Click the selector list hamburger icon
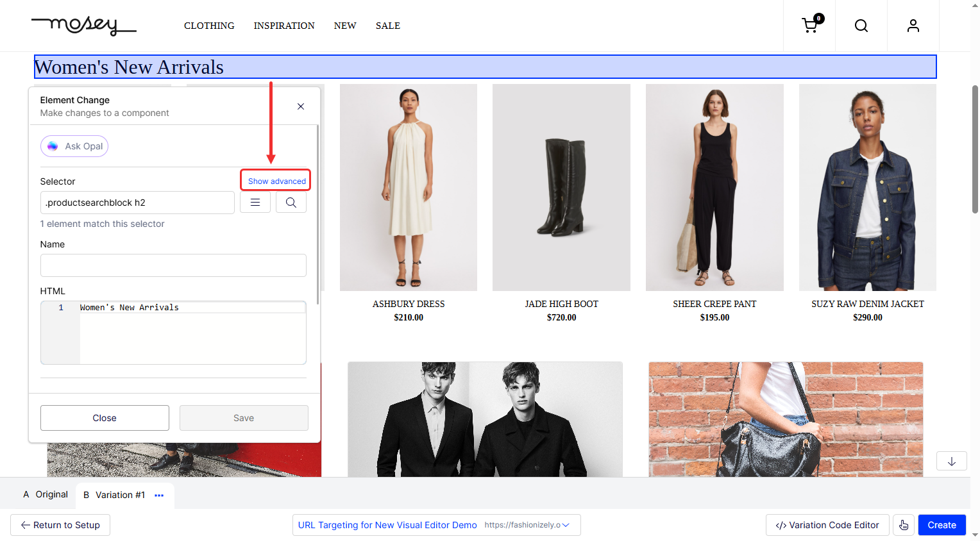Image resolution: width=980 pixels, height=541 pixels. (255, 203)
